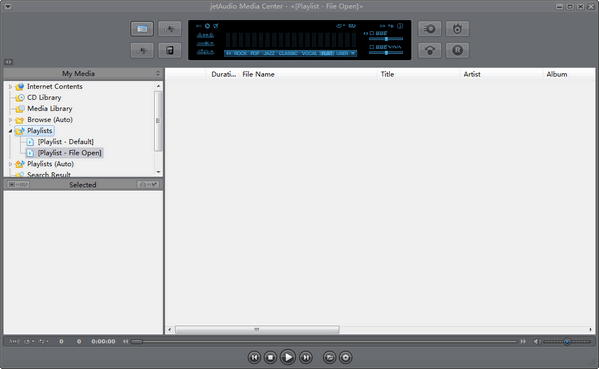Click the Media Library folder icon
The height and width of the screenshot is (369, 599).
click(x=20, y=109)
